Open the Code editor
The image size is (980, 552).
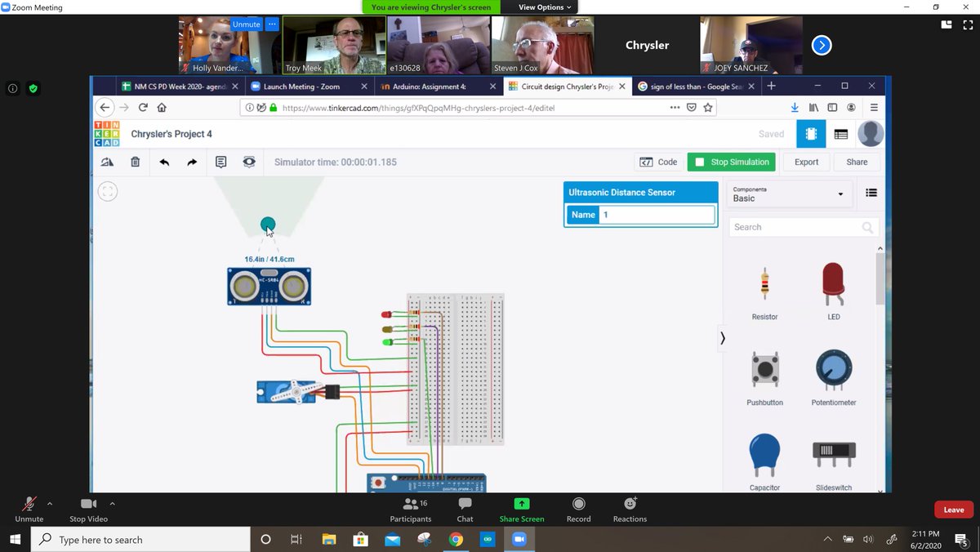[x=658, y=162]
